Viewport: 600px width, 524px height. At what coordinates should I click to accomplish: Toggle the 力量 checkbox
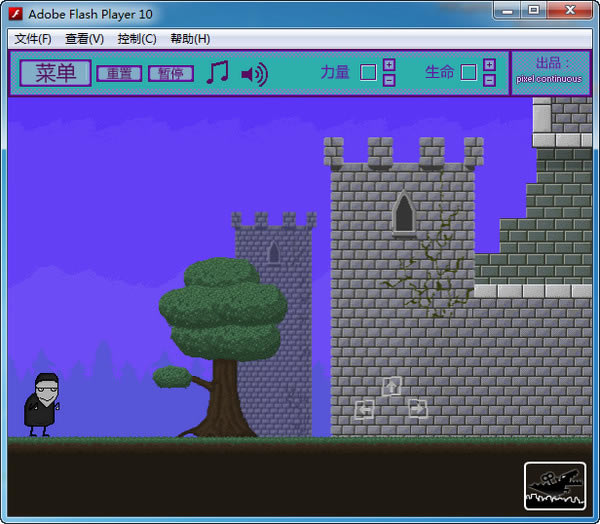click(x=368, y=72)
